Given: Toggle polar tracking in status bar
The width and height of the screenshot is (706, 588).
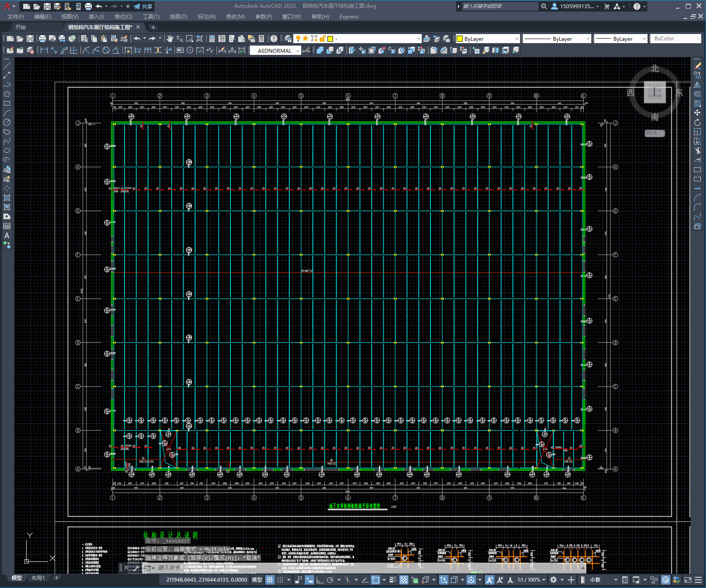Looking at the screenshot, I should 330,580.
